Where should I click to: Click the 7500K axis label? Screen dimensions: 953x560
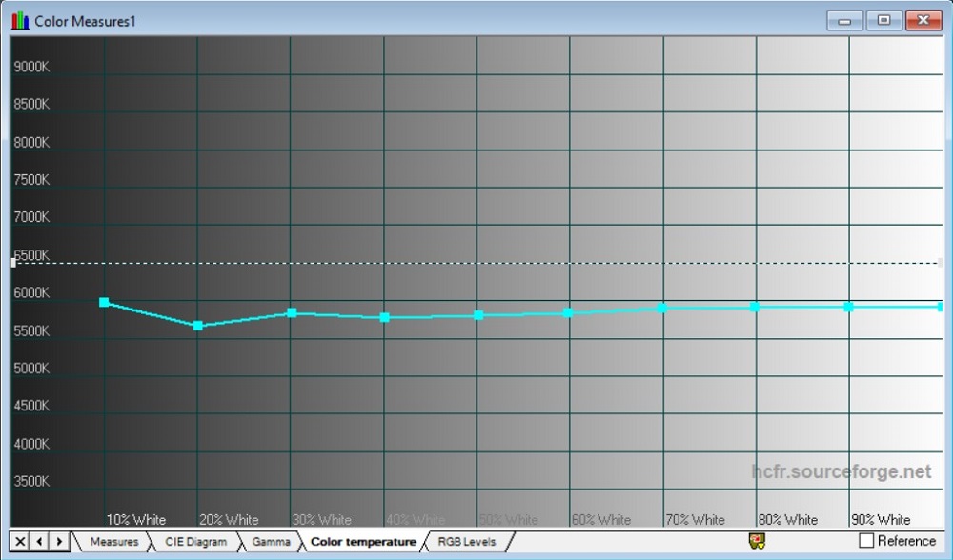point(31,180)
